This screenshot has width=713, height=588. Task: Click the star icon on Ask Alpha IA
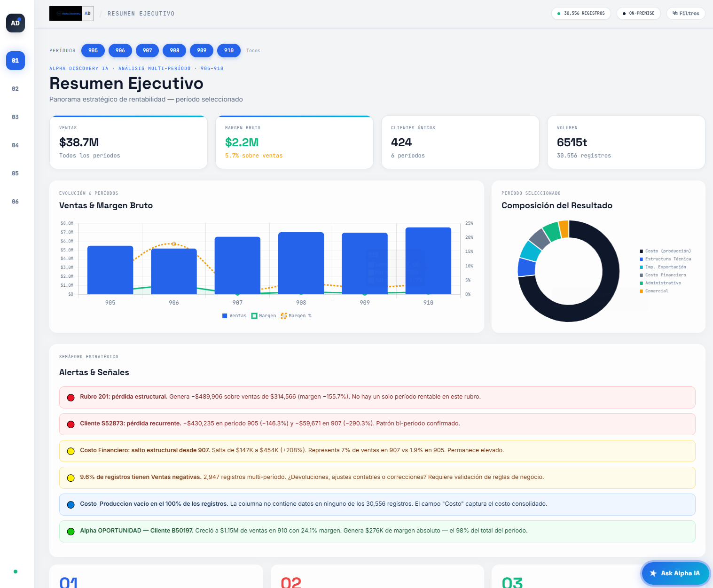(653, 573)
